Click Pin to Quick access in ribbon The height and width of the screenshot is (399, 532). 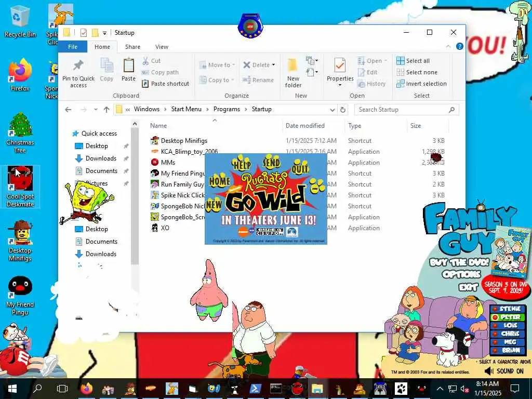pos(78,74)
